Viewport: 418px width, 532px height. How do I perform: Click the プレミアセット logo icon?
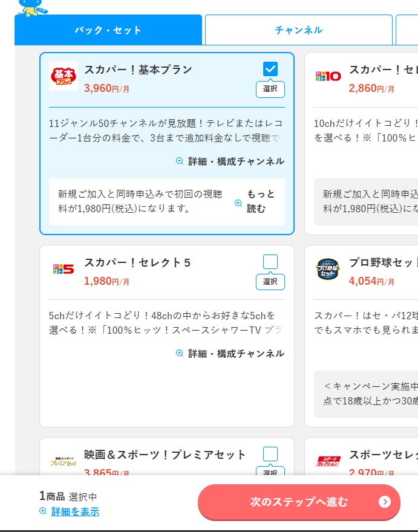64,461
